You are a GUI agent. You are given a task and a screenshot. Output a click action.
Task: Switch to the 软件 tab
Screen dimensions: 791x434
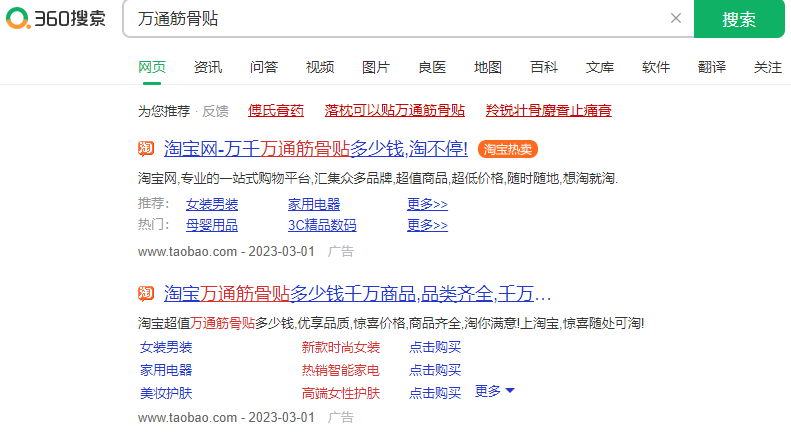click(656, 67)
